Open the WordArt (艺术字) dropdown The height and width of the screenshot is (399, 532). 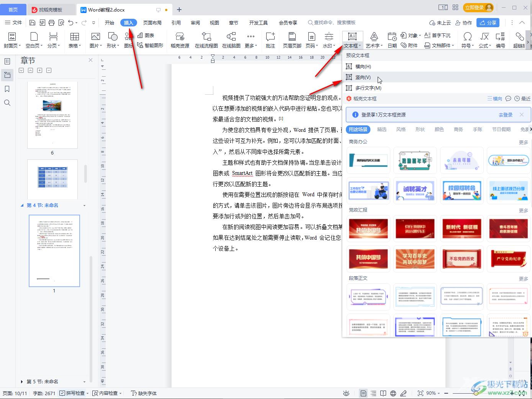[374, 40]
